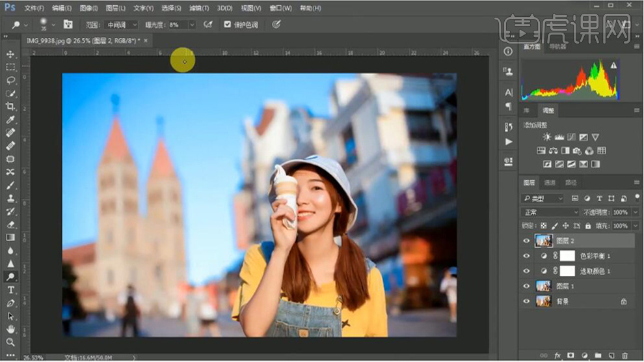Pick the Horizontal Type tool
The width and height of the screenshot is (644, 362).
click(x=10, y=290)
